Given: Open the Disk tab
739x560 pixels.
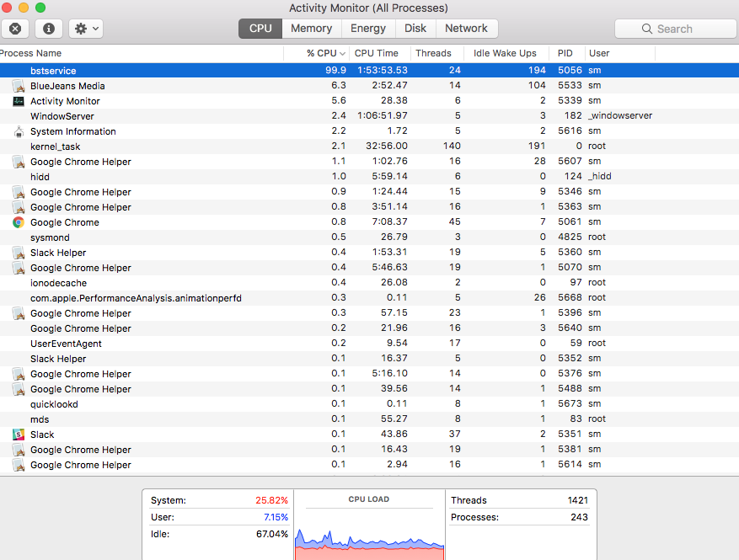Looking at the screenshot, I should pos(415,29).
